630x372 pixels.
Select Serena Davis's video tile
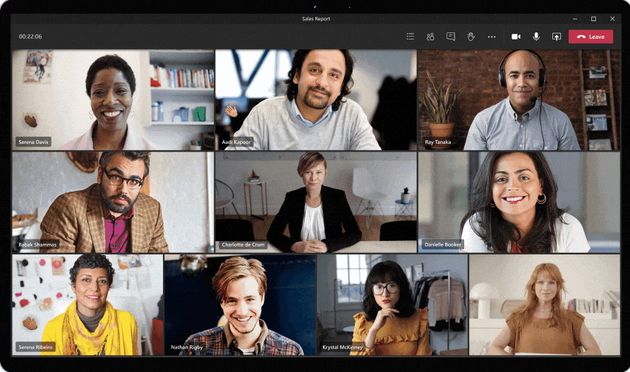(x=113, y=100)
